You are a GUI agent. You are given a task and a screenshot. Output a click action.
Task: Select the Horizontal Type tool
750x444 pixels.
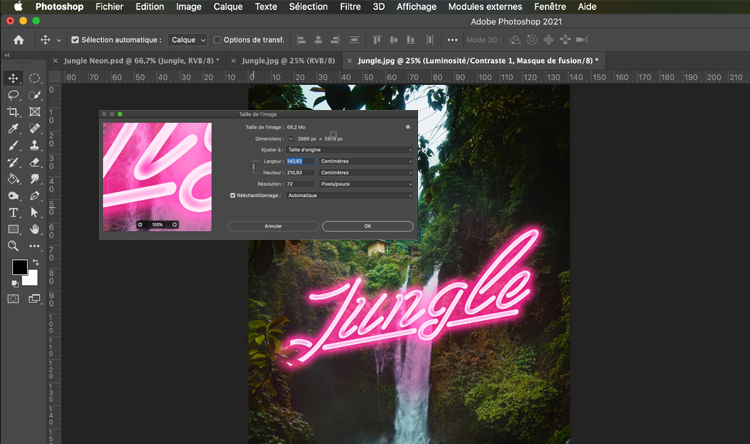point(14,213)
